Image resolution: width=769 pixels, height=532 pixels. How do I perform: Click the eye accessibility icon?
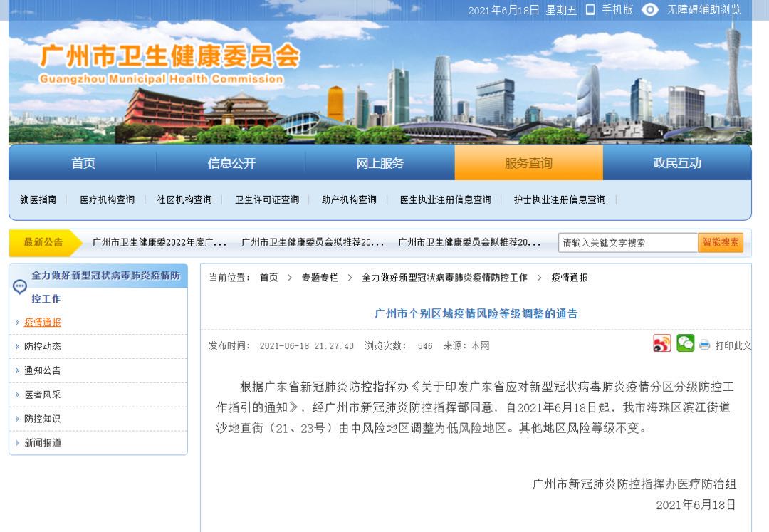click(649, 10)
